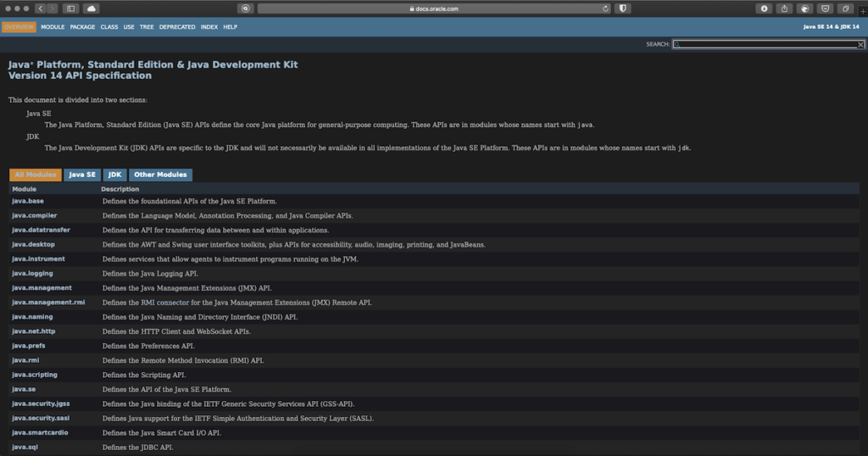Select the JDK modules tab
Viewport: 868px width, 456px height.
[114, 175]
